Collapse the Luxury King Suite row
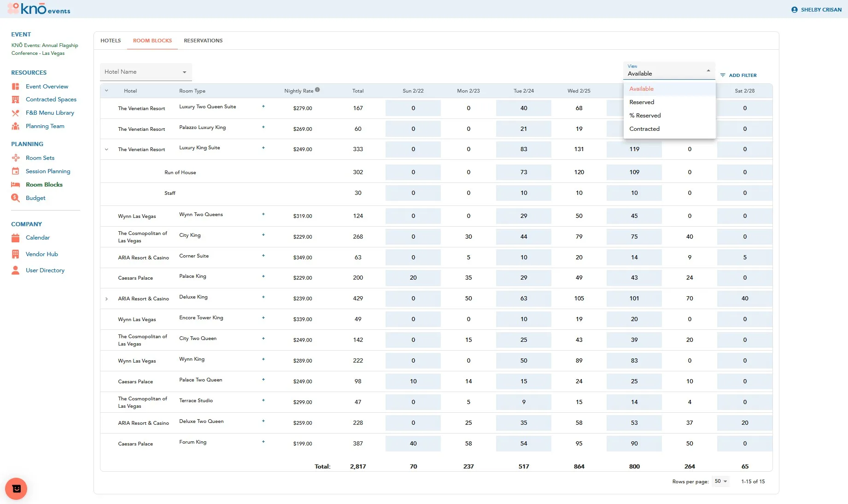This screenshot has height=504, width=848. click(106, 149)
